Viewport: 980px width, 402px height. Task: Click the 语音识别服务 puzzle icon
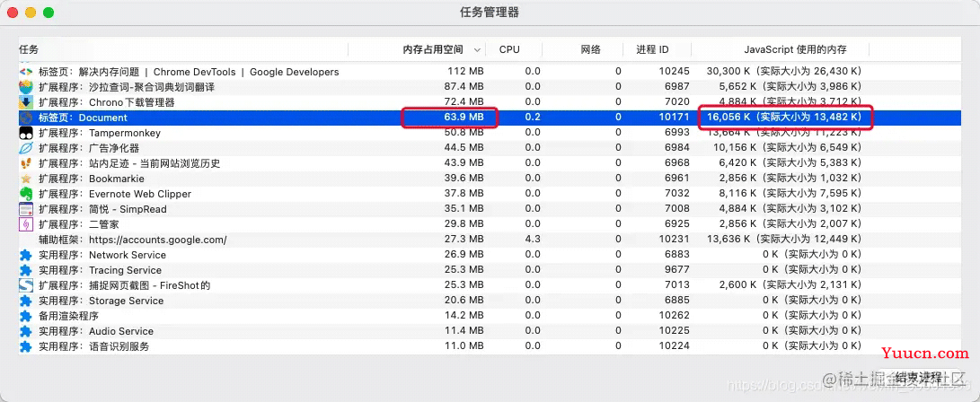pyautogui.click(x=26, y=346)
